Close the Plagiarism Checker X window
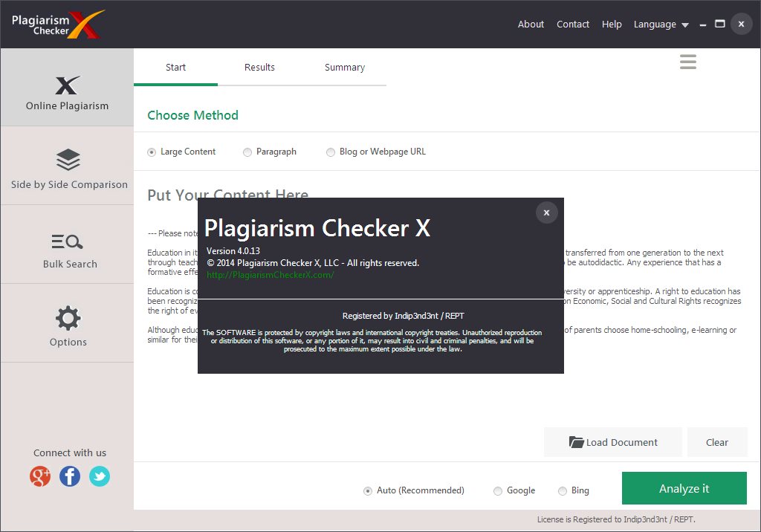Viewport: 761px width, 532px height. click(x=741, y=24)
